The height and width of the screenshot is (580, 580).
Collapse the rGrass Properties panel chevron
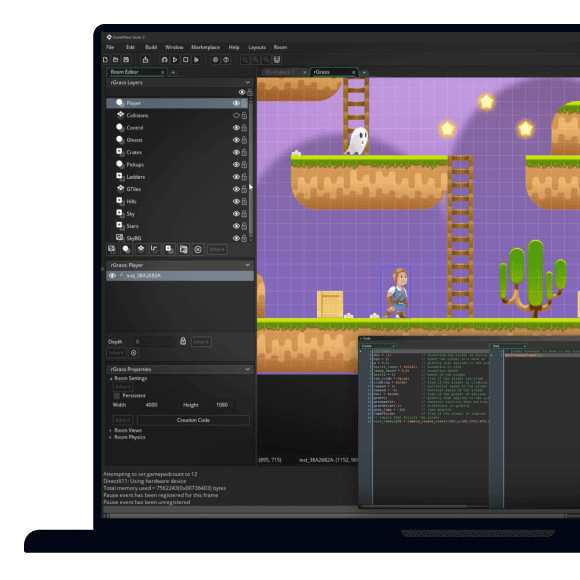pyautogui.click(x=247, y=369)
